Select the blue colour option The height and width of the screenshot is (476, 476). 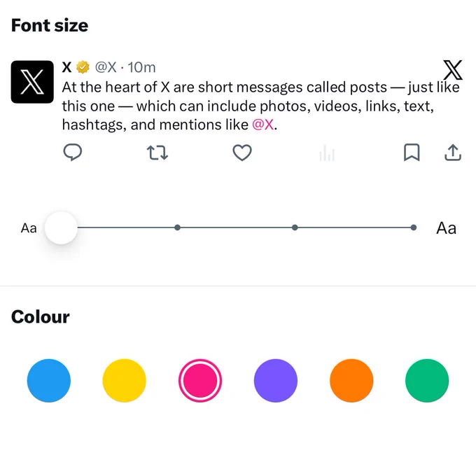(x=49, y=380)
